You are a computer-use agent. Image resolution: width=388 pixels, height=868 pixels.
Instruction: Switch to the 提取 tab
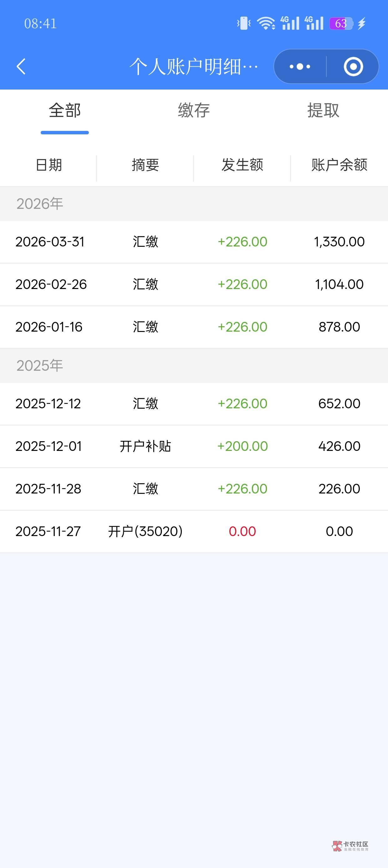pyautogui.click(x=323, y=111)
